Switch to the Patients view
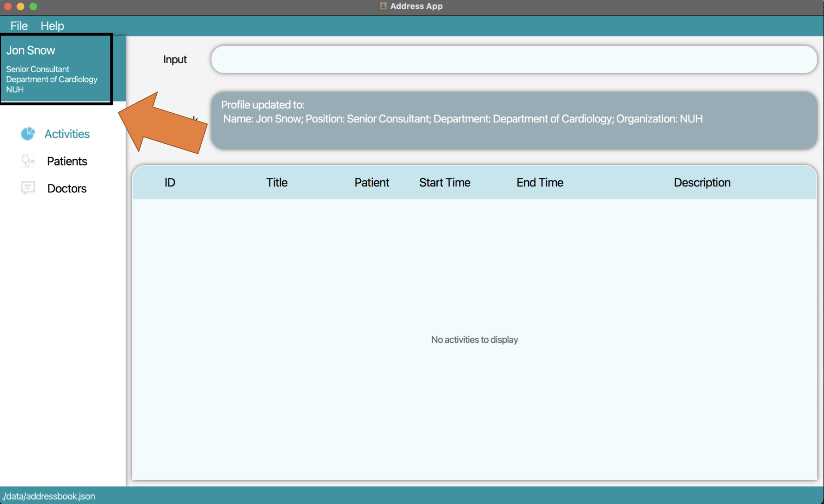 click(67, 161)
